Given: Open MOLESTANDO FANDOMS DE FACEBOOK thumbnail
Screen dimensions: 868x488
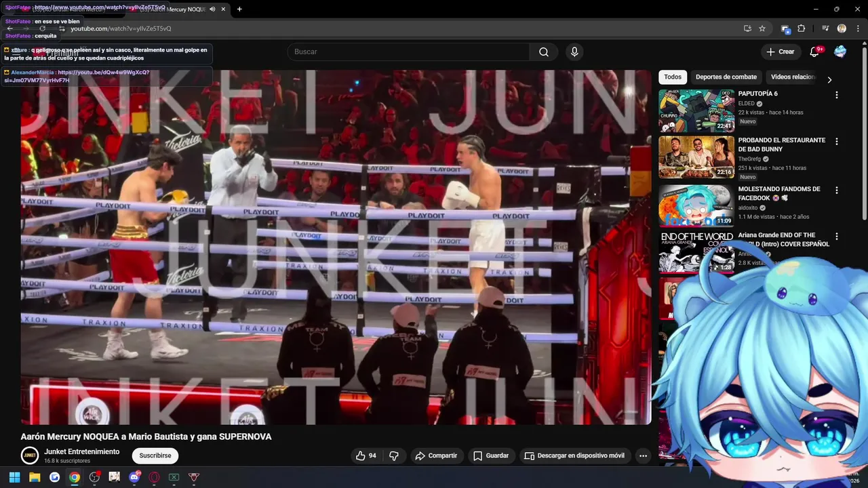Looking at the screenshot, I should tap(696, 205).
